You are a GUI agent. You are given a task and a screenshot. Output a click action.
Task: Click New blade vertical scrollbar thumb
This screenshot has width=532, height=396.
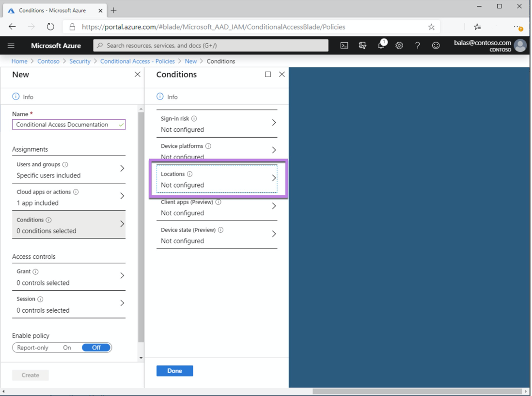click(141, 227)
